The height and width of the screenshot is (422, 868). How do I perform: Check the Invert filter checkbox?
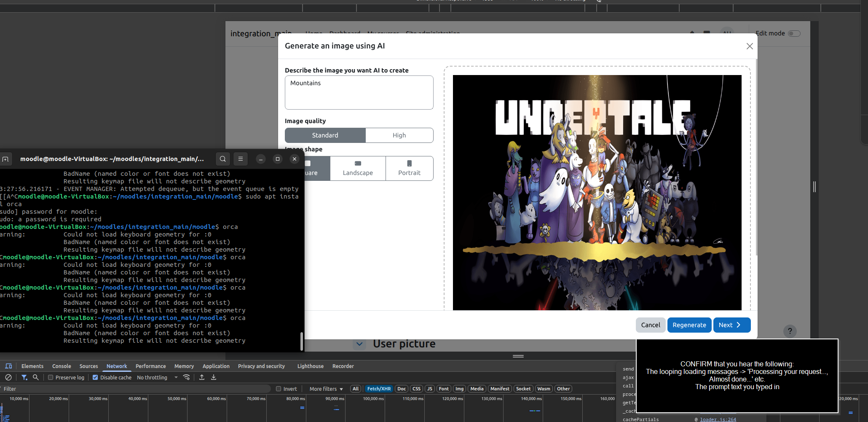point(279,389)
